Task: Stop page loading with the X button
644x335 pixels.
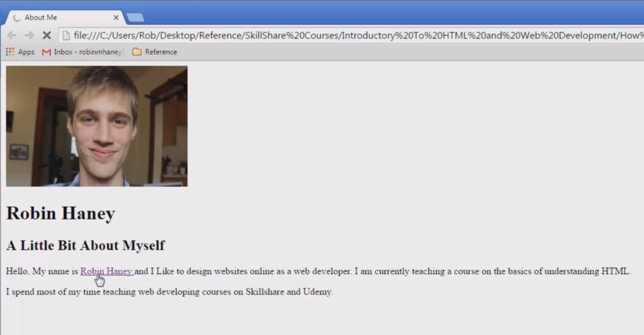Action: [47, 35]
